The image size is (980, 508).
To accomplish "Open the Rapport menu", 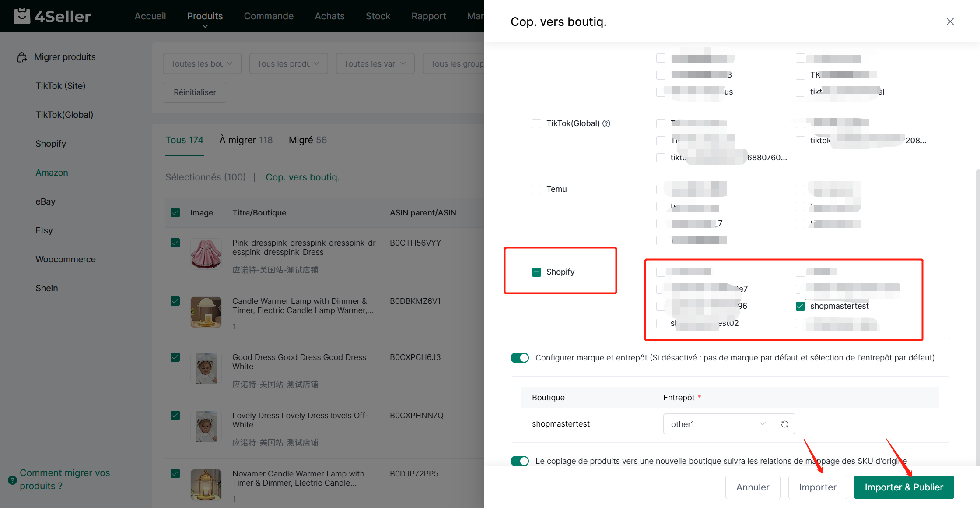I will point(429,16).
